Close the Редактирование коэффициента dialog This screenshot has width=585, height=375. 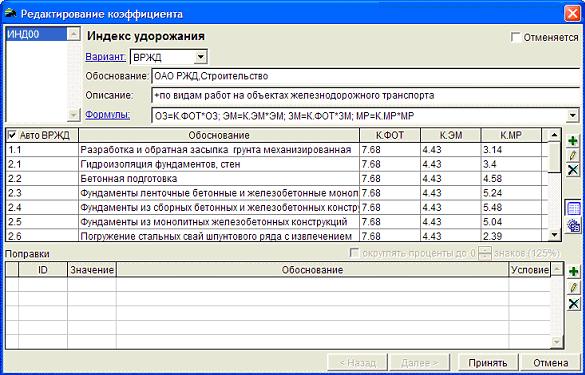point(572,14)
